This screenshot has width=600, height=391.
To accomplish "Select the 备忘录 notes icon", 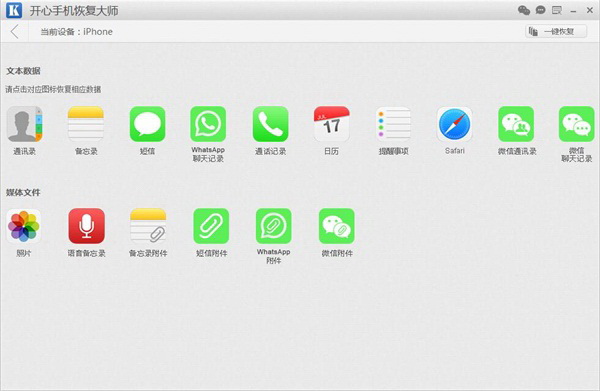I will pos(86,124).
